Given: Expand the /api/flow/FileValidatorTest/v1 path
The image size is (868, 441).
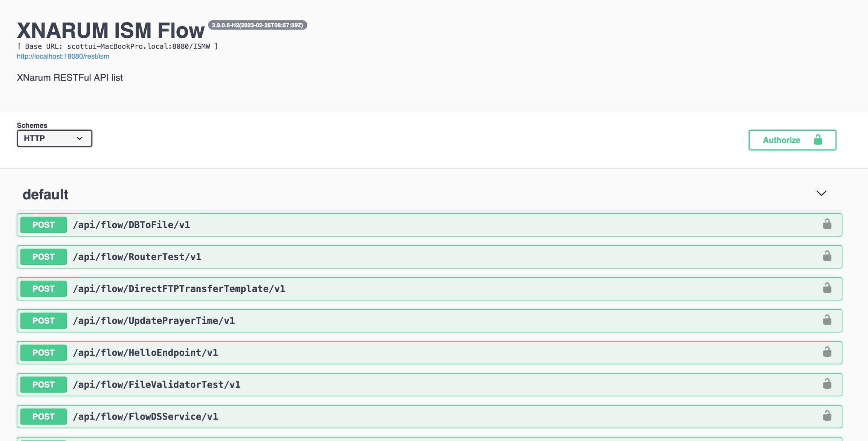Looking at the screenshot, I should click(157, 385).
